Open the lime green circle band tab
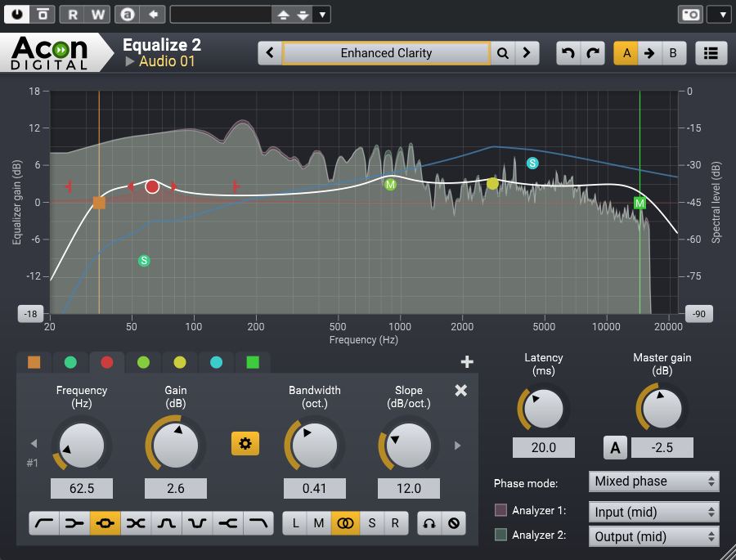736x560 pixels. (x=144, y=362)
